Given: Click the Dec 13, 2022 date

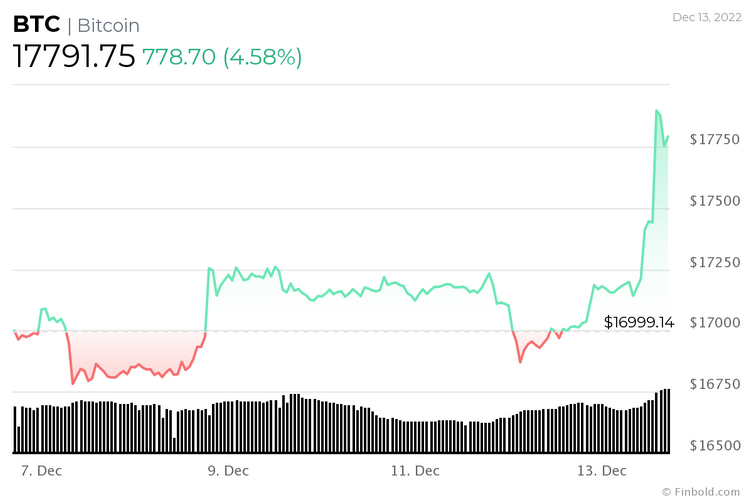Looking at the screenshot, I should [707, 17].
